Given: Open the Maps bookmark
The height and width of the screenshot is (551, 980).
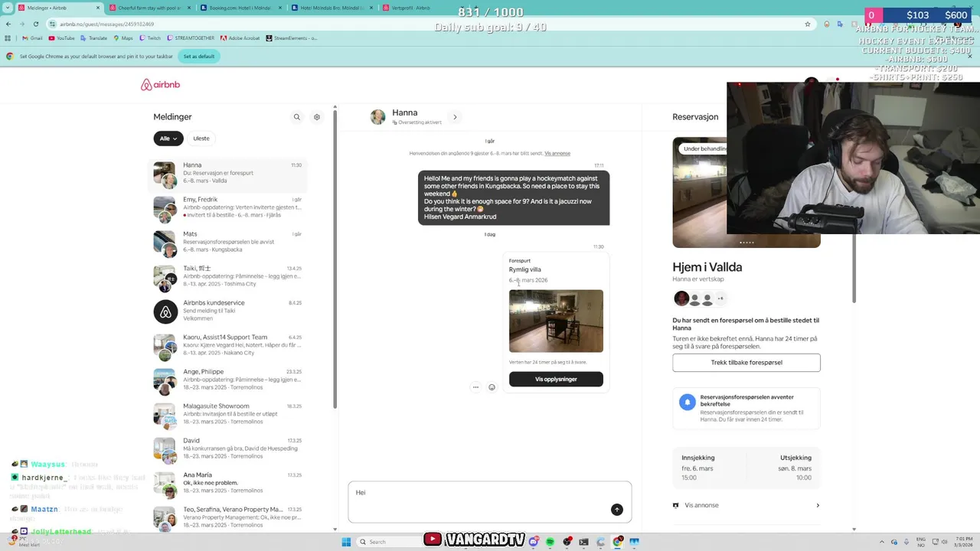Looking at the screenshot, I should (x=123, y=38).
